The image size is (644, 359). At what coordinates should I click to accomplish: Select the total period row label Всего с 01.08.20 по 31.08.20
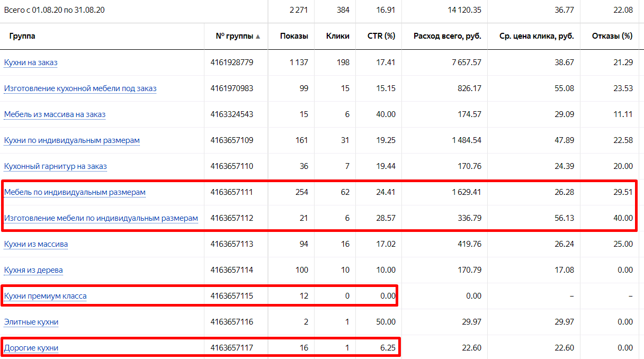[x=54, y=10]
